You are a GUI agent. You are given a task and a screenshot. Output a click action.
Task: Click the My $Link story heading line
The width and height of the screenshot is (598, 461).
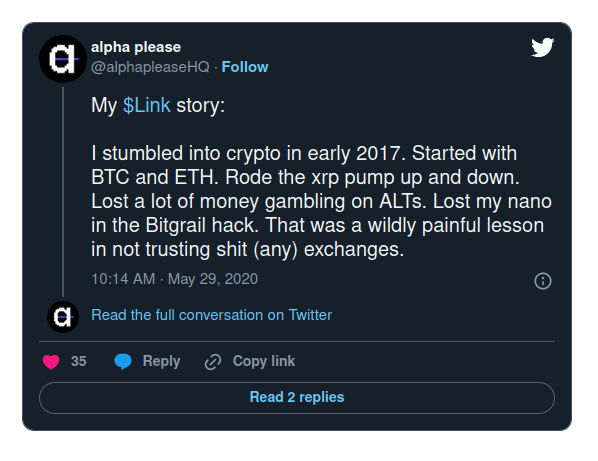click(158, 105)
